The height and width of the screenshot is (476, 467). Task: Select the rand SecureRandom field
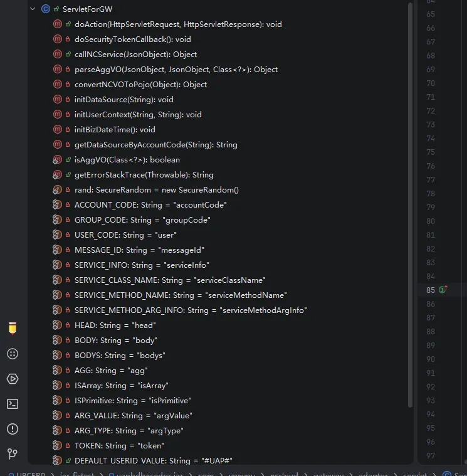click(156, 190)
